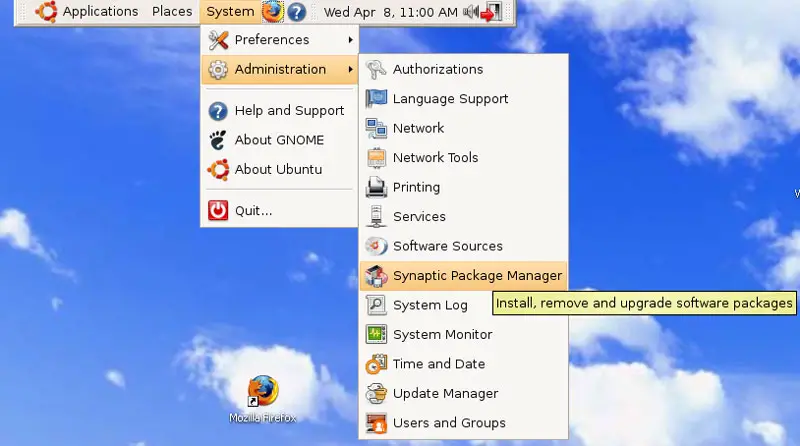Open Software Sources
The height and width of the screenshot is (446, 800).
pos(463,246)
